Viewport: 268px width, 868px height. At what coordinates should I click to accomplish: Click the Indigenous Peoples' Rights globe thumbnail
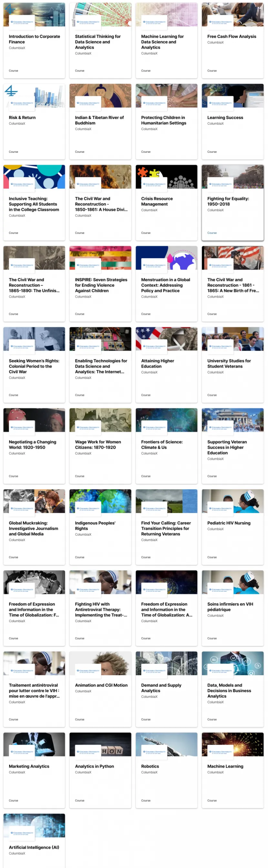[x=100, y=501]
